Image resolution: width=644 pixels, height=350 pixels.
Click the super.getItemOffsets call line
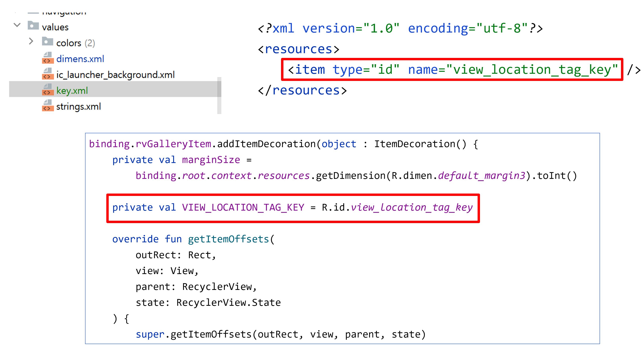tap(280, 335)
